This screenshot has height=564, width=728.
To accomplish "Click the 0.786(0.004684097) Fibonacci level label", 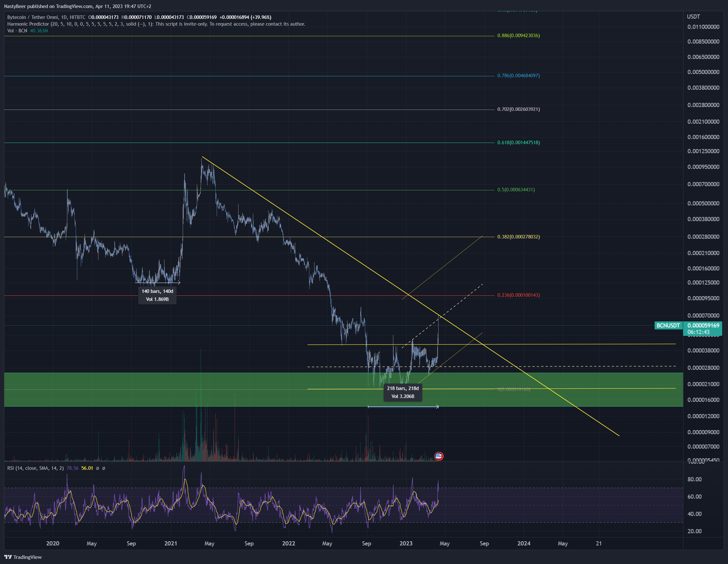I will coord(518,76).
